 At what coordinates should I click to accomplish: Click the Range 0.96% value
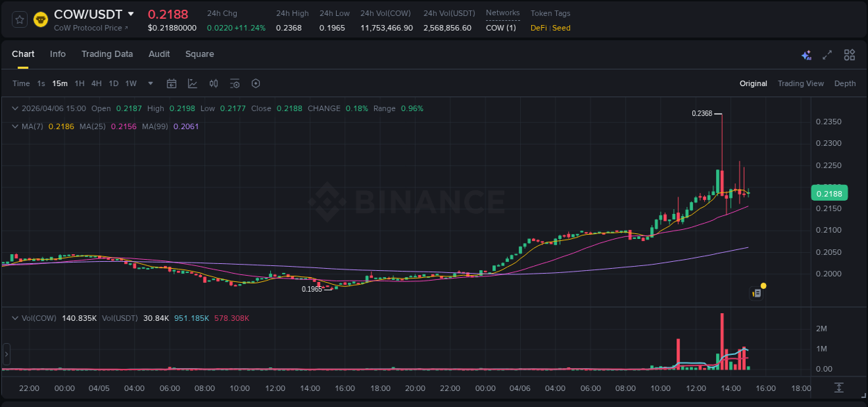click(412, 108)
